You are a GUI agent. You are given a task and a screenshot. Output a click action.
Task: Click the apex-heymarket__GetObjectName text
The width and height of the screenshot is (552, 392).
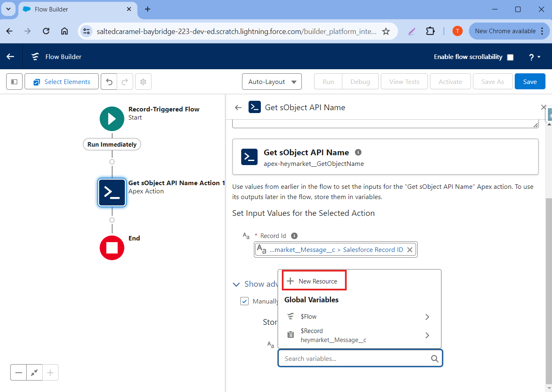(x=314, y=163)
